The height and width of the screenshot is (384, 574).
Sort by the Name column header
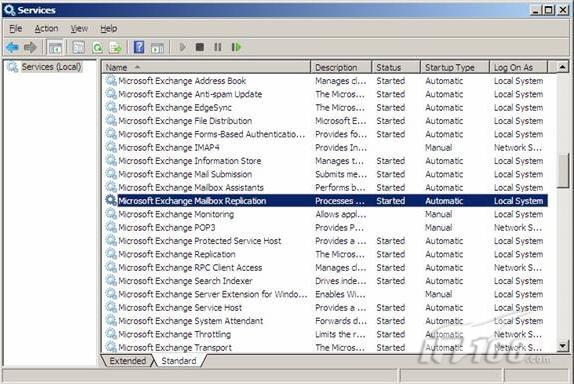(206, 67)
